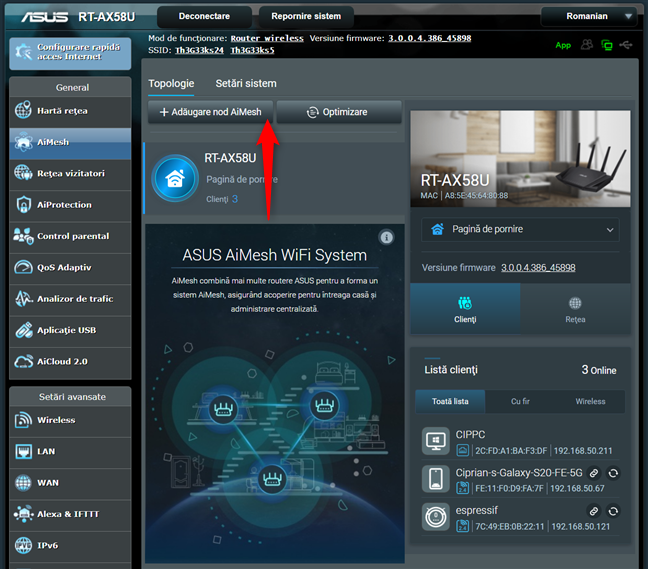The height and width of the screenshot is (569, 648).
Task: Open Alexa & IFTTT settings
Action: (x=70, y=515)
